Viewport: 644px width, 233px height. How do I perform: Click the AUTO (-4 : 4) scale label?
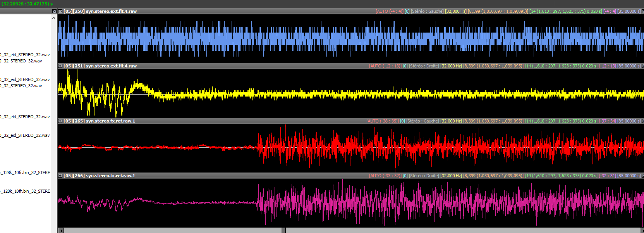pyautogui.click(x=389, y=11)
